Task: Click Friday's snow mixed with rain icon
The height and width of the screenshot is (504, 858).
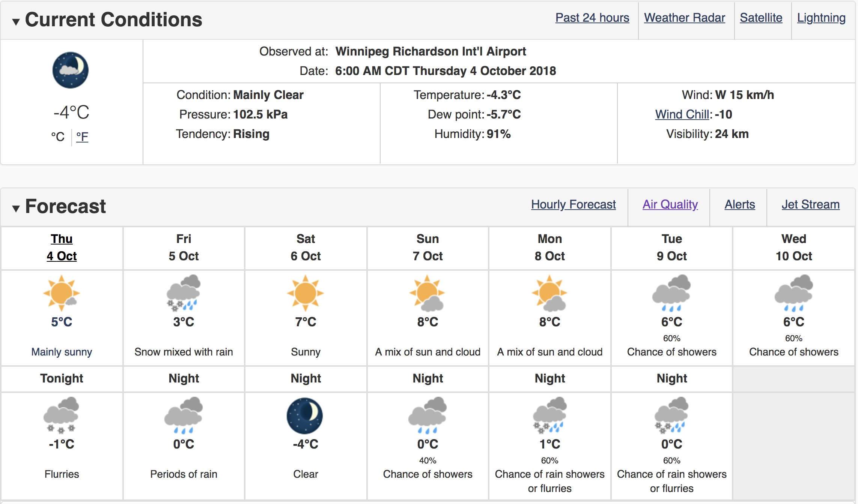Action: click(184, 293)
